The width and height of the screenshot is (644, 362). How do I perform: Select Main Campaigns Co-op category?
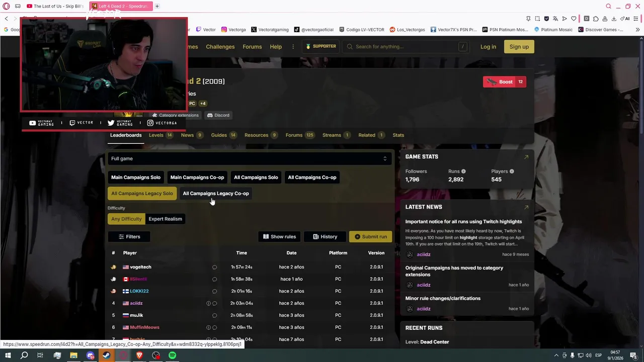click(197, 177)
